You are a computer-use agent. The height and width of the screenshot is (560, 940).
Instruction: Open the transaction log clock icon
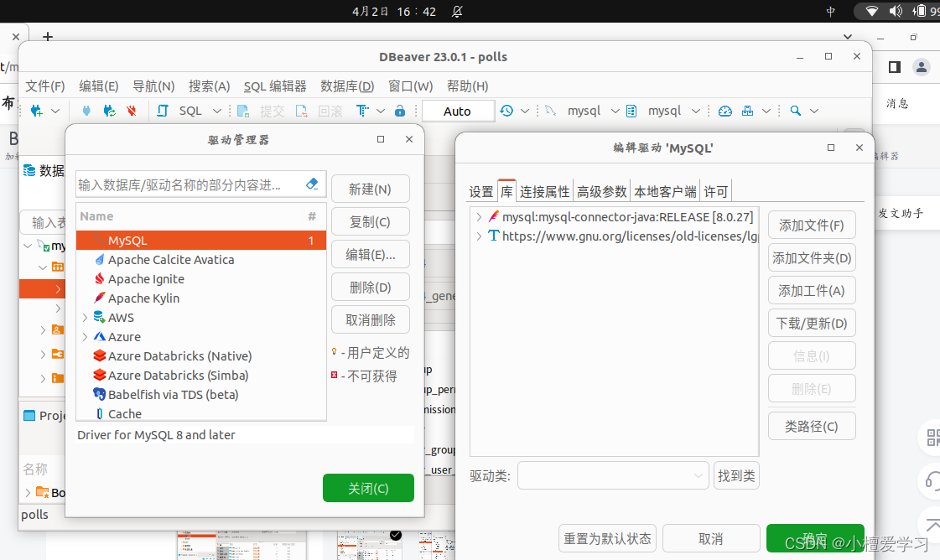point(506,111)
